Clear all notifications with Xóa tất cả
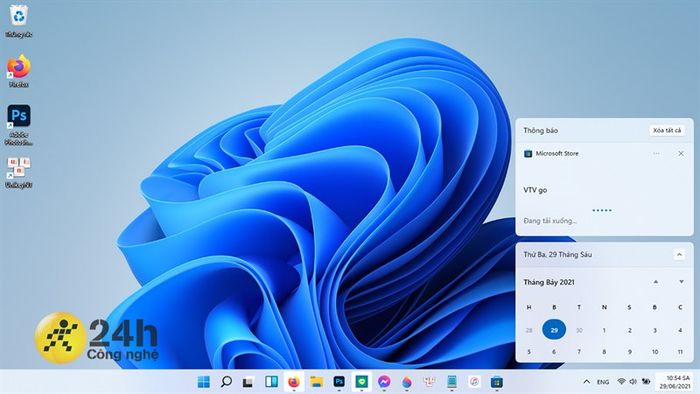Image resolution: width=700 pixels, height=394 pixels. tap(667, 130)
